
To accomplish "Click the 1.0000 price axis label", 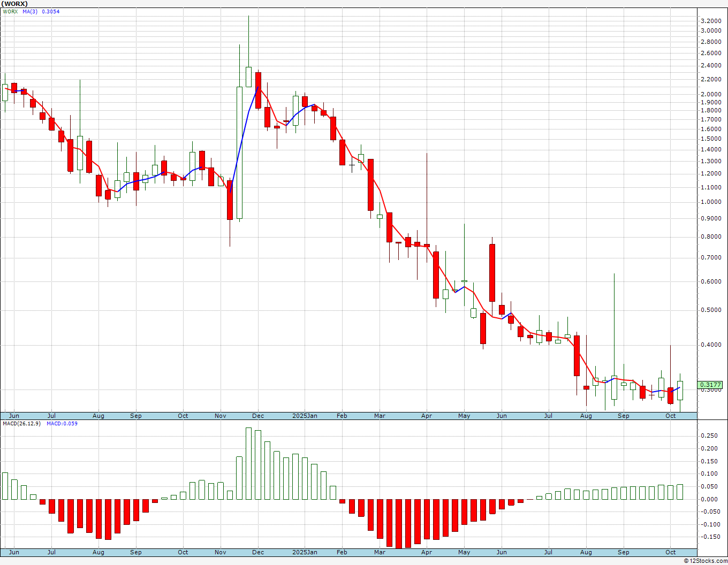I will (710, 202).
